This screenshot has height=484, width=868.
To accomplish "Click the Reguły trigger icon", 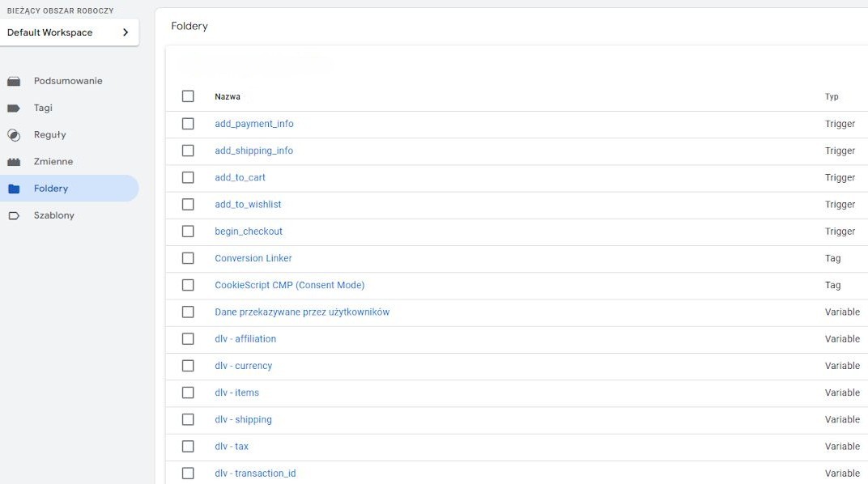I will [14, 135].
